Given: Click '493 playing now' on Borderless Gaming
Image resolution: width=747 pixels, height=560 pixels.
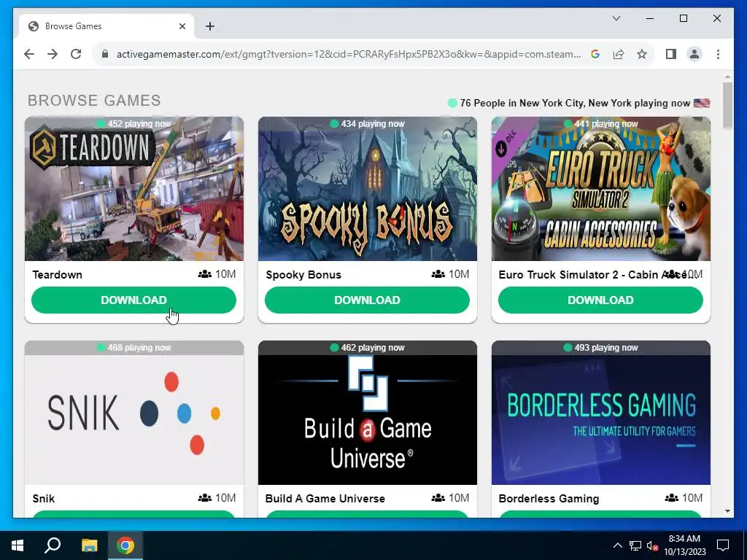Looking at the screenshot, I should click(x=606, y=348).
